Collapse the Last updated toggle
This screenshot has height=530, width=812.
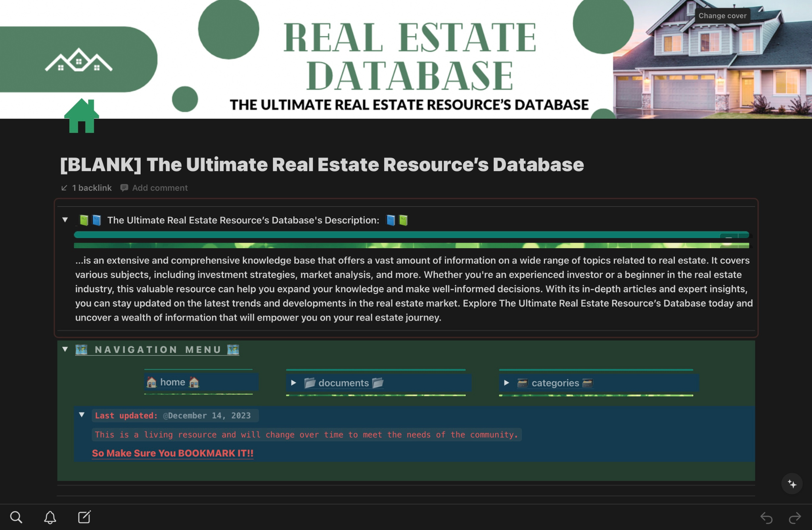(x=82, y=415)
